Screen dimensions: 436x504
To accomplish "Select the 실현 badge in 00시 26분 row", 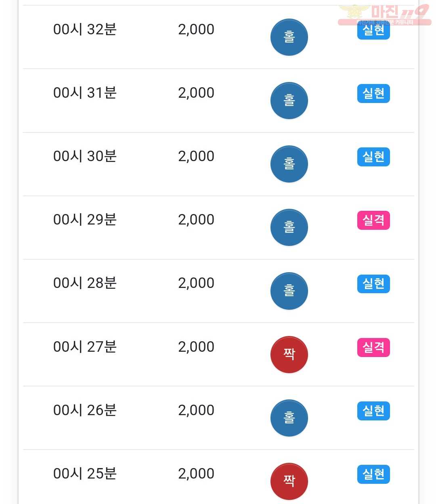I will (x=373, y=411).
